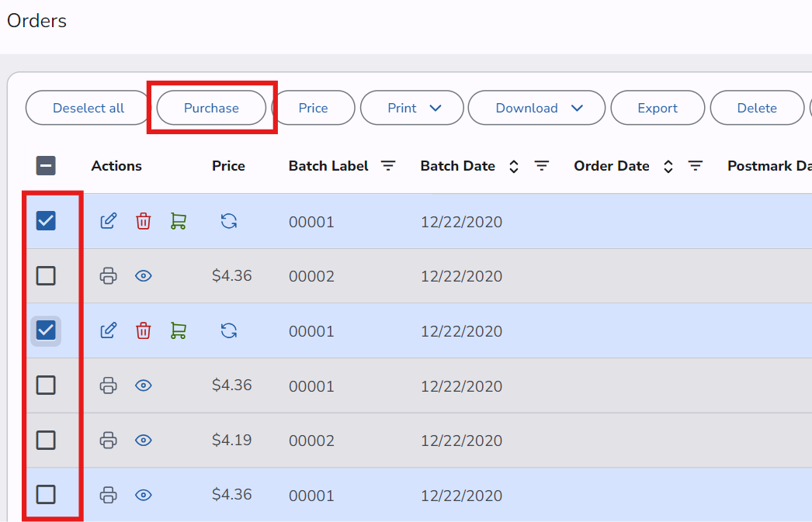
Task: Click the Delete button in toolbar
Action: click(756, 109)
